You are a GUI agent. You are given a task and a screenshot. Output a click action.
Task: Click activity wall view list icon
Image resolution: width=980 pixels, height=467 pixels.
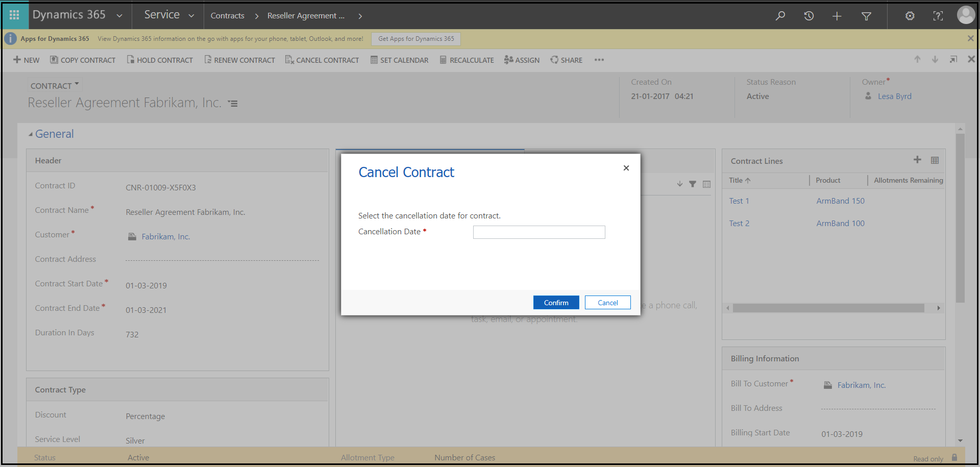coord(706,184)
